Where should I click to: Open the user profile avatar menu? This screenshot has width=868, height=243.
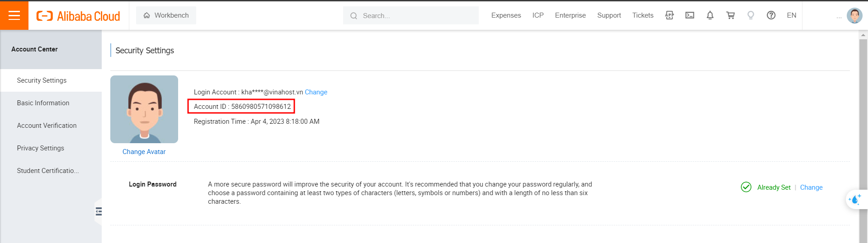click(854, 15)
